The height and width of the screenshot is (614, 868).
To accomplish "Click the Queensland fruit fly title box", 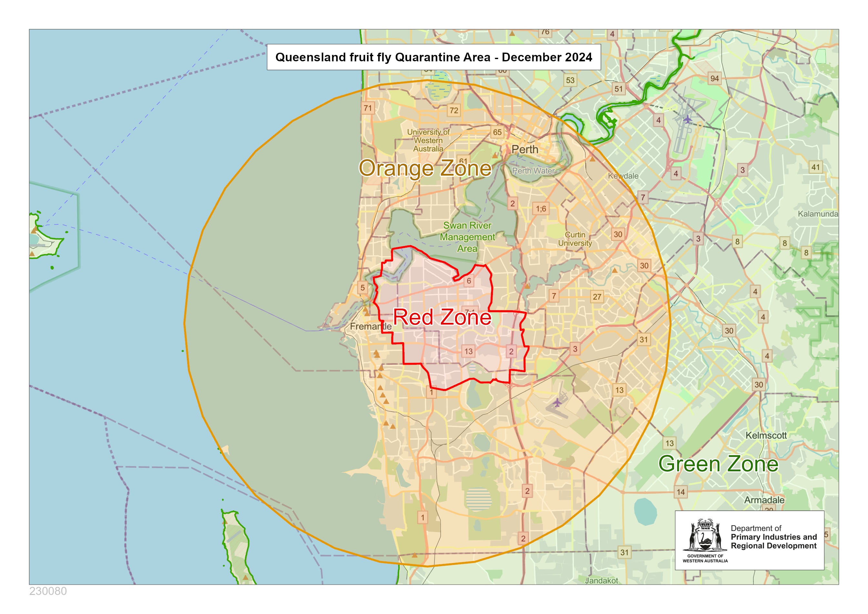I will click(x=434, y=57).
